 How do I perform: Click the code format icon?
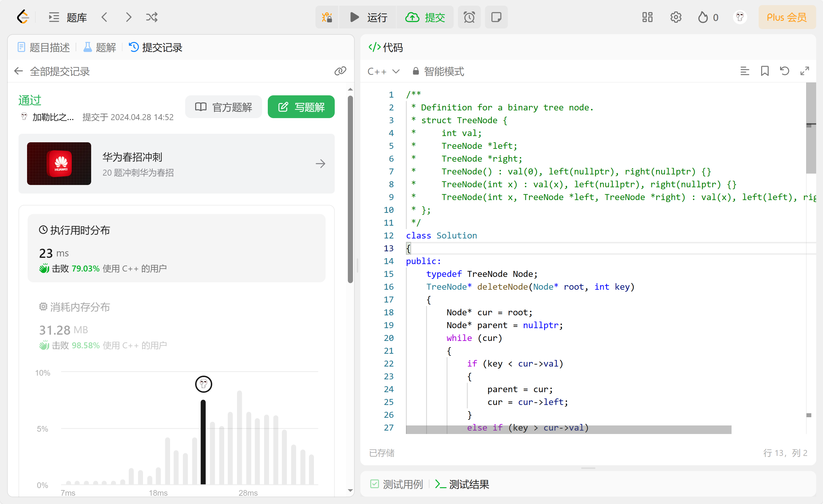[x=744, y=71]
